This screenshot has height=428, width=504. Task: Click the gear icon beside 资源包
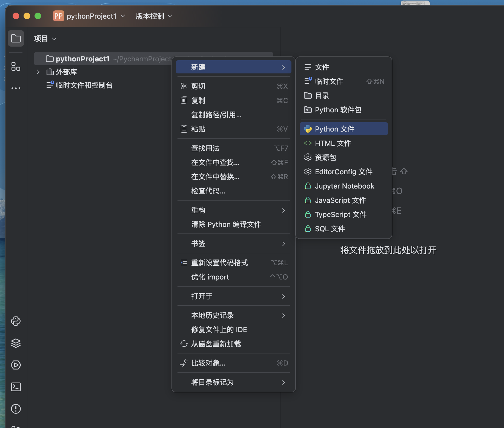pos(308,158)
